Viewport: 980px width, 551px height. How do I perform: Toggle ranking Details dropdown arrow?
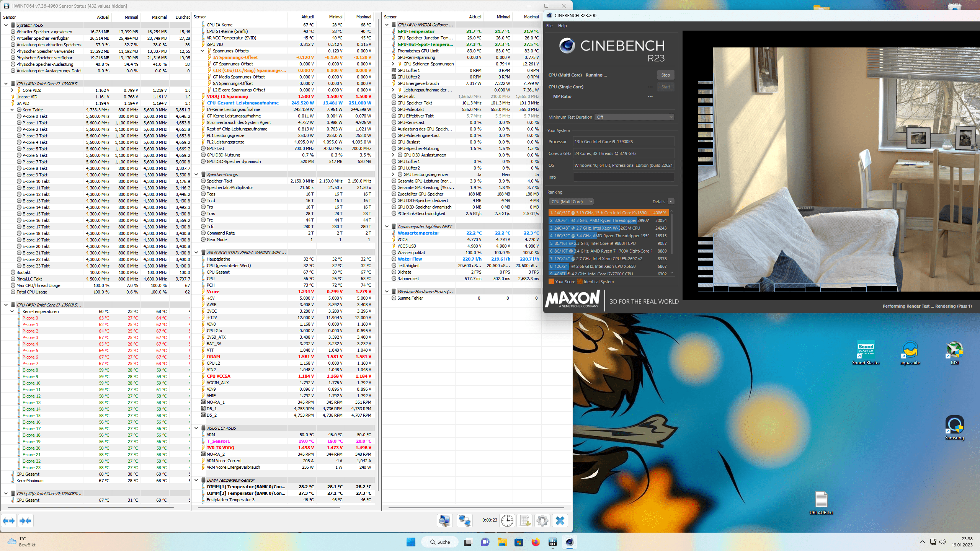click(x=671, y=202)
